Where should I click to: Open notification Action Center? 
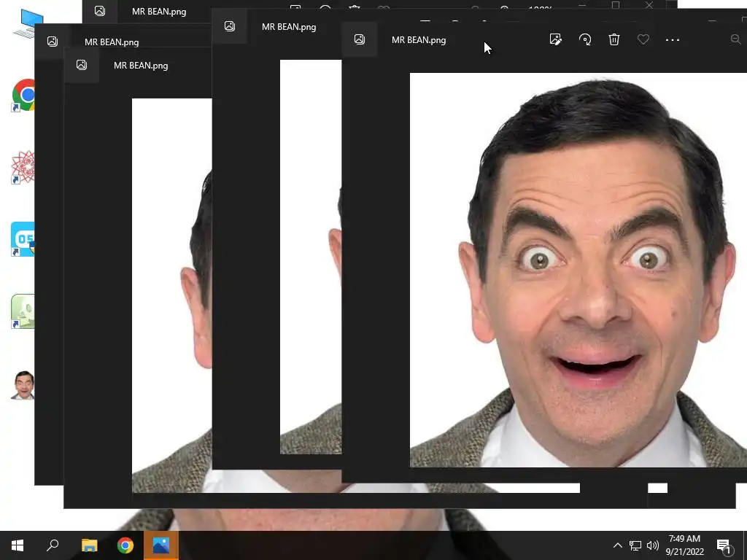tap(724, 545)
